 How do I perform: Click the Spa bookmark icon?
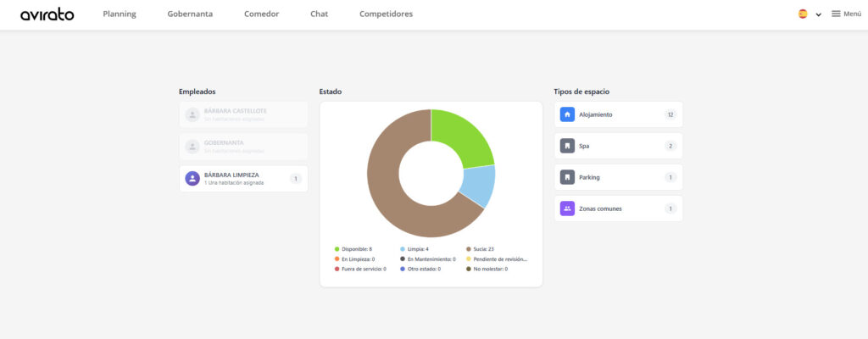coord(567,146)
